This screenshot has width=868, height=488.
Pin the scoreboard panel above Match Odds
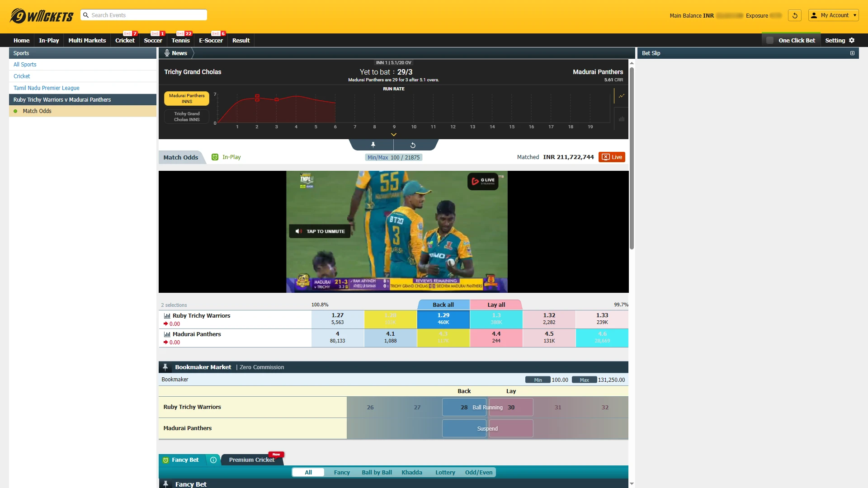coord(373,145)
